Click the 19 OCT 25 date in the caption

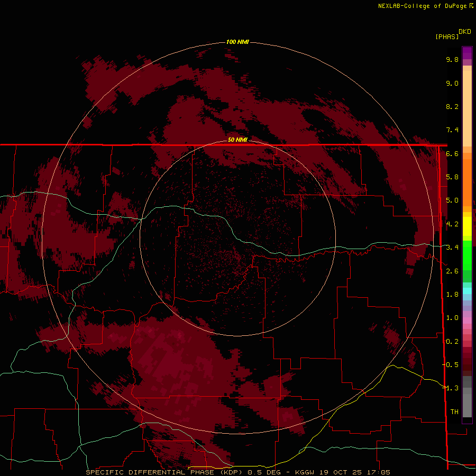(x=341, y=472)
